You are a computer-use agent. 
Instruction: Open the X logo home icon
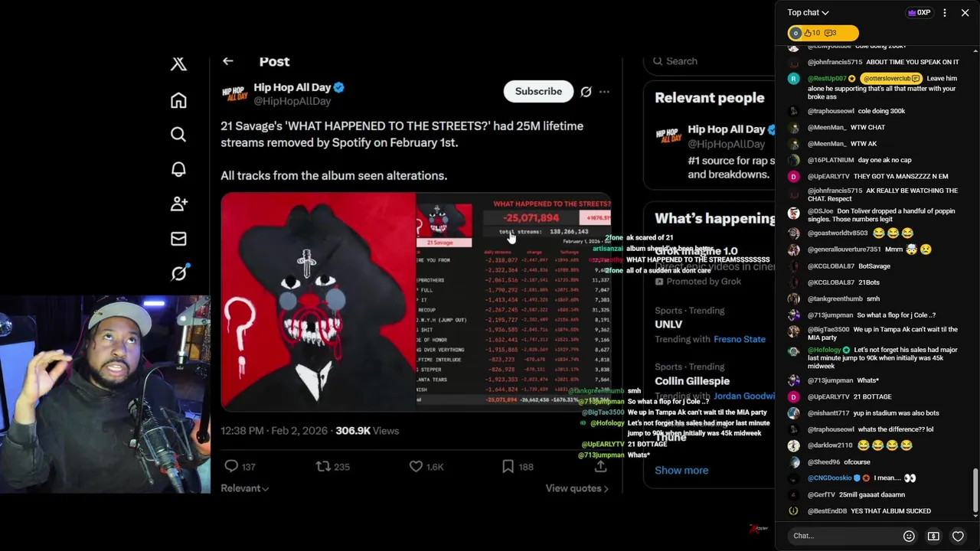click(x=178, y=64)
